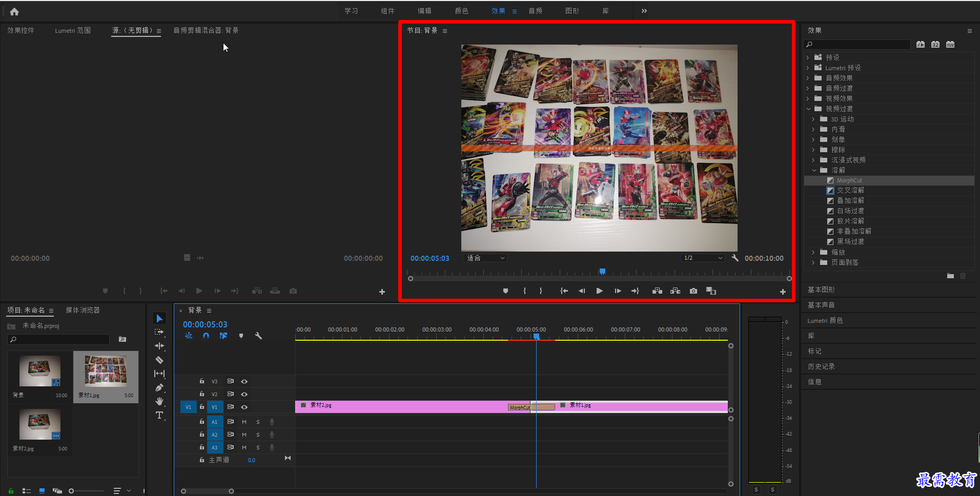Export frame with camera icon in program monitor
Screen dimensions: 980x496
tap(693, 291)
